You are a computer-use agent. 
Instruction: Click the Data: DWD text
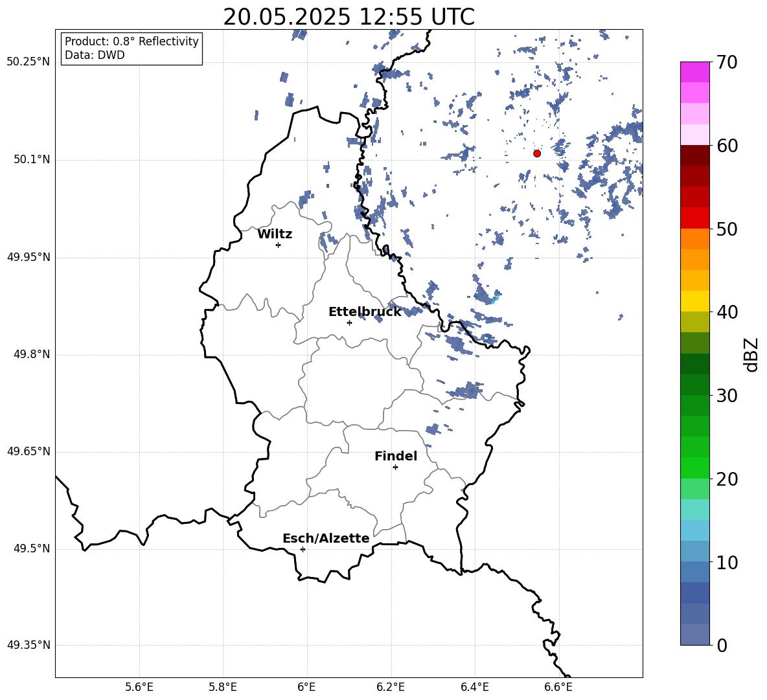tap(95, 55)
